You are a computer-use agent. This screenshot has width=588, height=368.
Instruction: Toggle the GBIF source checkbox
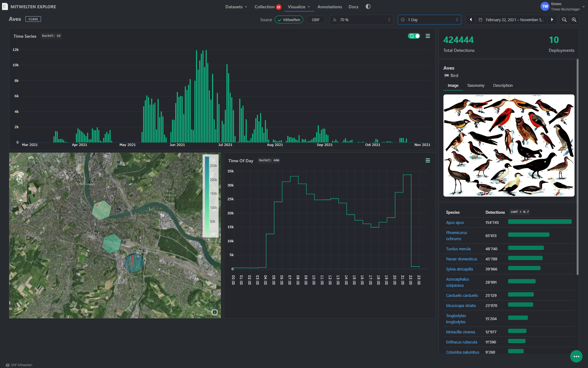click(x=316, y=20)
